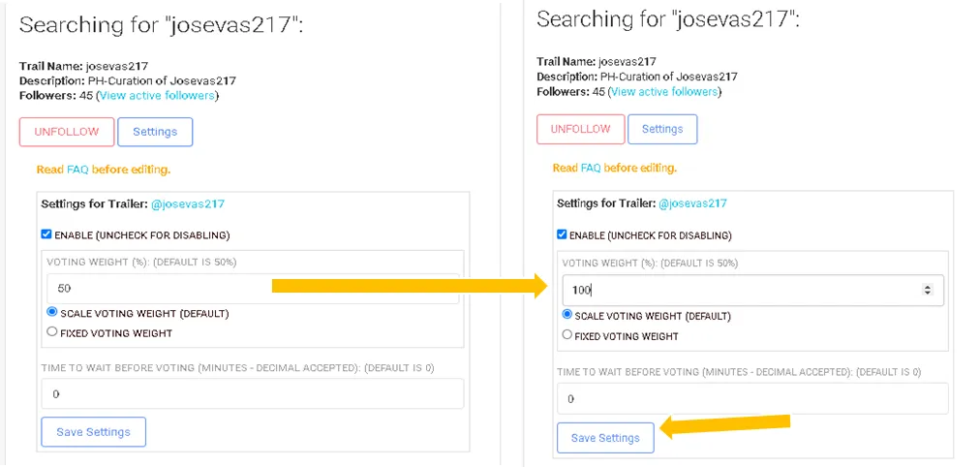Select right Fixed Voting Weight radio
The width and height of the screenshot is (980, 467).
pyautogui.click(x=567, y=334)
